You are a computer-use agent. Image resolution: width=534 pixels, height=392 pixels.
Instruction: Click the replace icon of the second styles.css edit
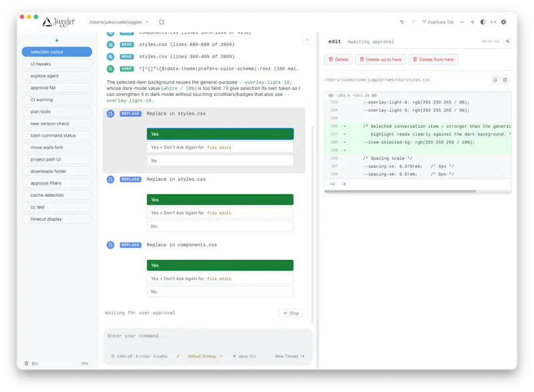pos(110,179)
